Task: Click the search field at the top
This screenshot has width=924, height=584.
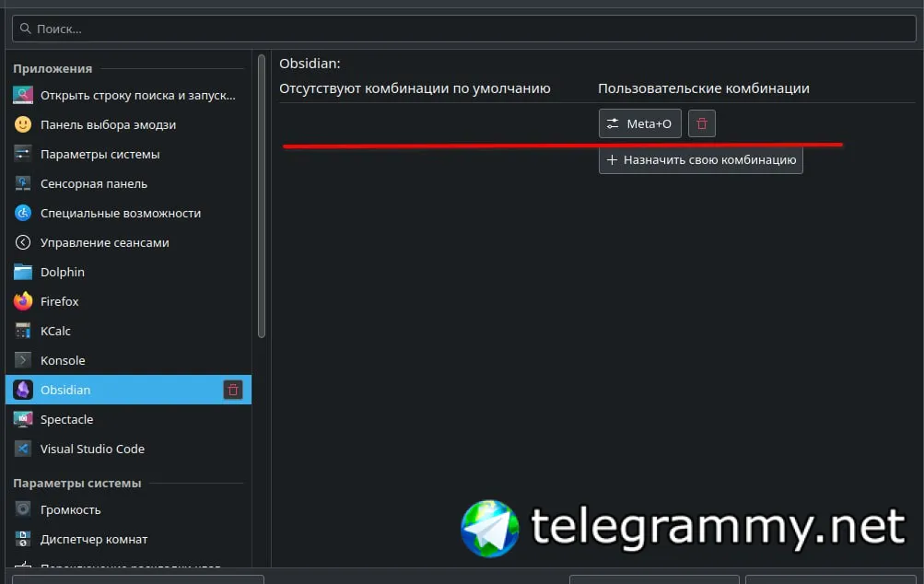Action: (x=463, y=29)
